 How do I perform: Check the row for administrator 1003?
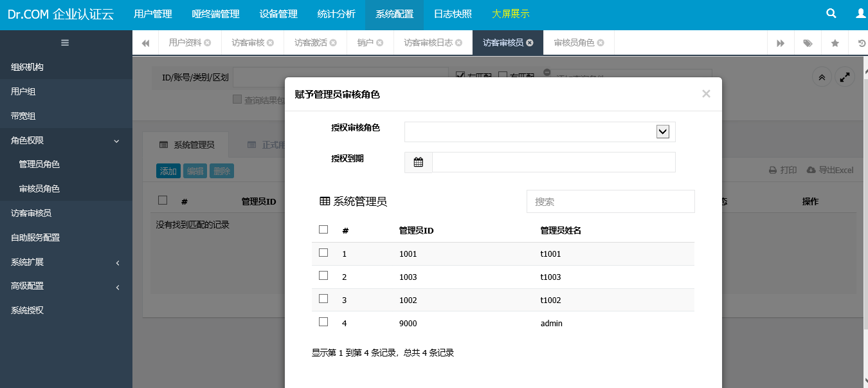click(323, 276)
